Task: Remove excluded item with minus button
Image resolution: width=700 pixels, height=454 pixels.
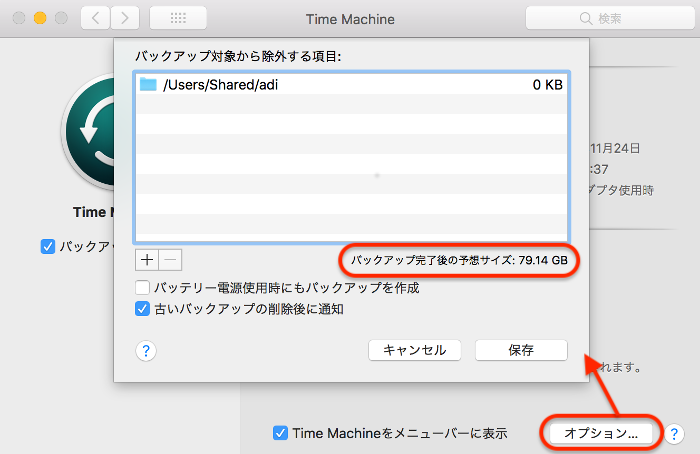Action: pos(170,260)
